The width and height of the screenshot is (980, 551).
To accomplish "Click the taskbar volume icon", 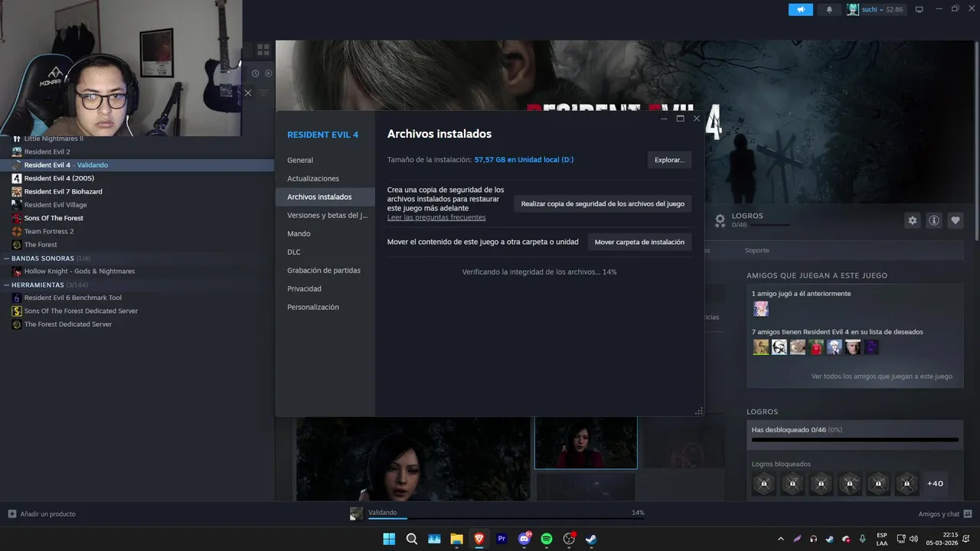I will click(913, 539).
